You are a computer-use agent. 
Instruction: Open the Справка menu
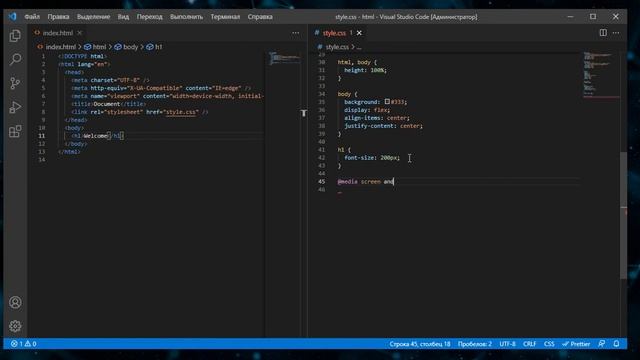(x=260, y=17)
